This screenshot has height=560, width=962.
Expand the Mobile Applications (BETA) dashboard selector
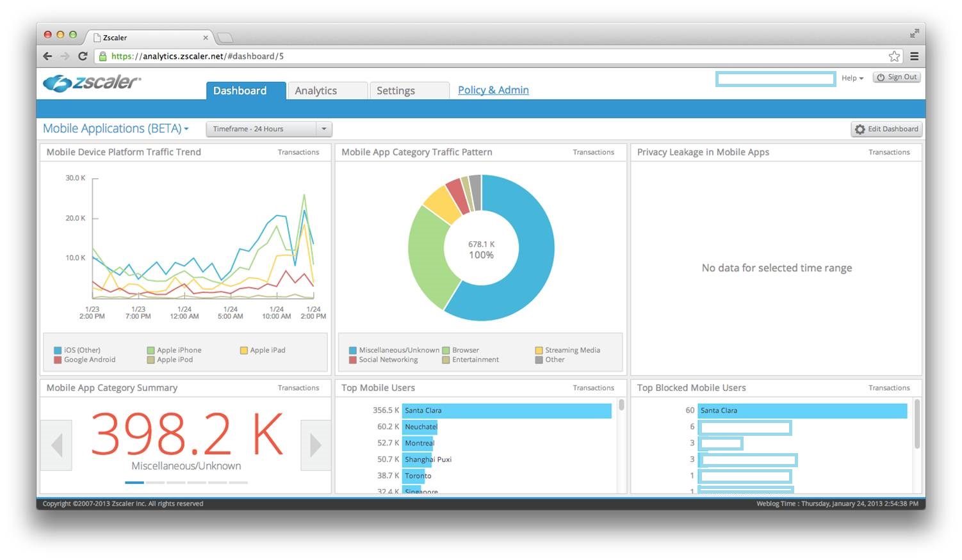pyautogui.click(x=116, y=129)
